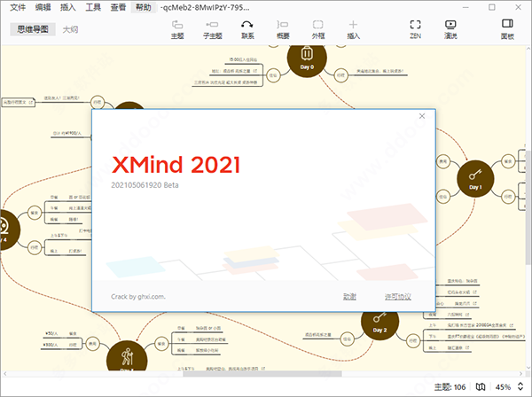Screen dimensions: 532x397
Task: Click the horizontal scrollbar right arrow
Action: point(520,374)
